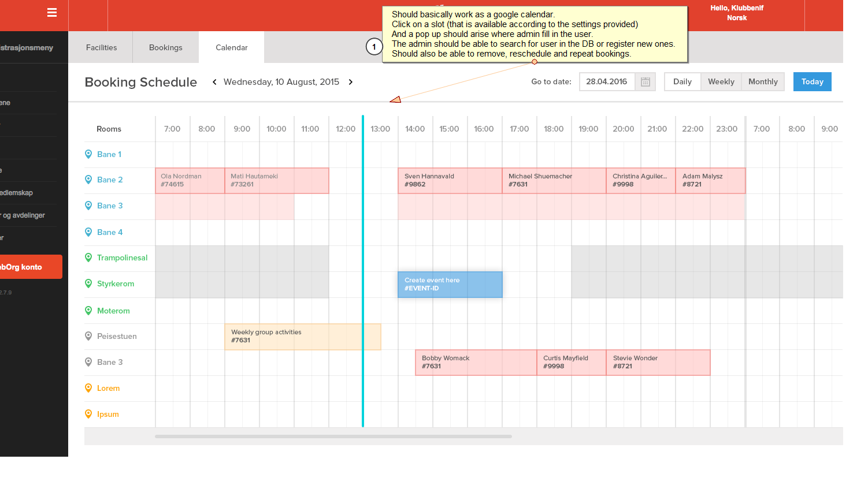
Task: Click the location pin for Bane 4
Action: coord(88,232)
